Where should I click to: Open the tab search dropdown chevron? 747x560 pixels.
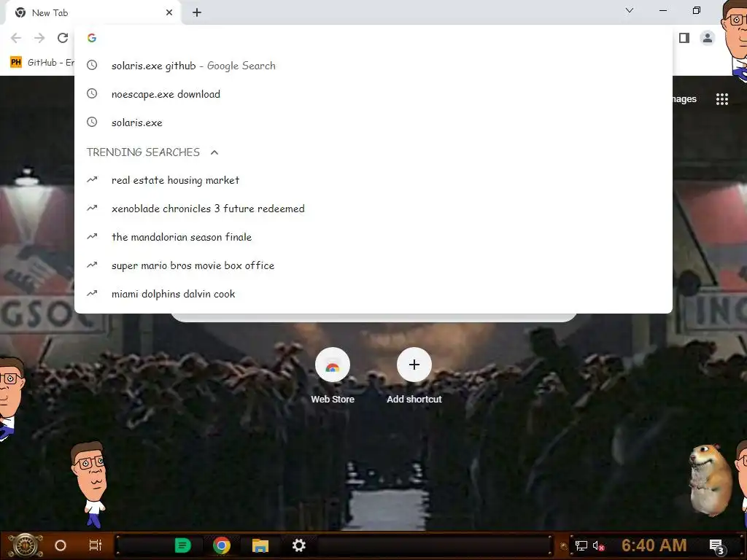pos(630,10)
